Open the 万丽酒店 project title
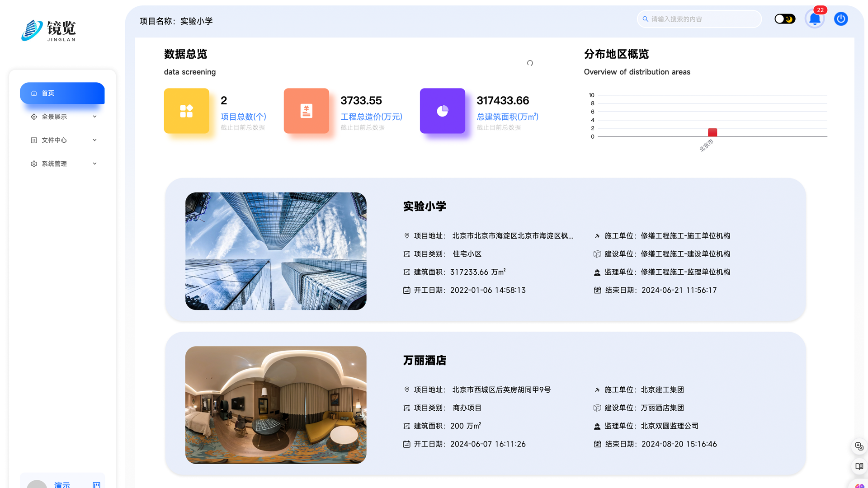 click(x=424, y=361)
